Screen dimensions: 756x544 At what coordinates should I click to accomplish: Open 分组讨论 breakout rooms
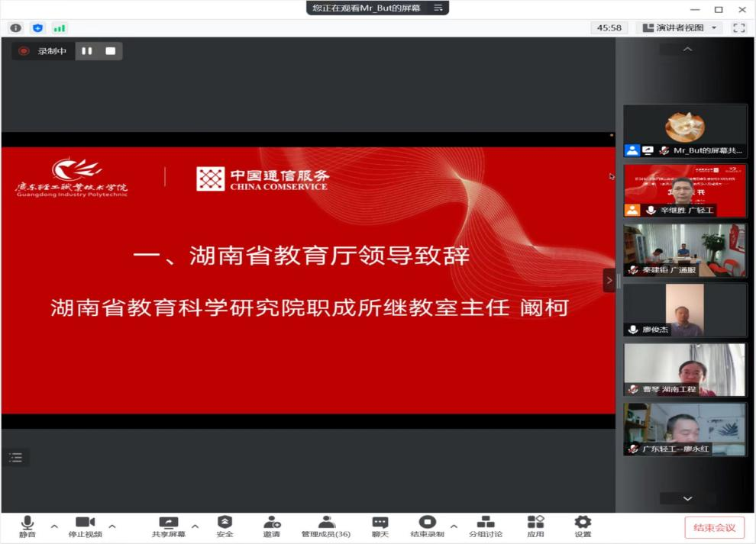[x=486, y=526]
